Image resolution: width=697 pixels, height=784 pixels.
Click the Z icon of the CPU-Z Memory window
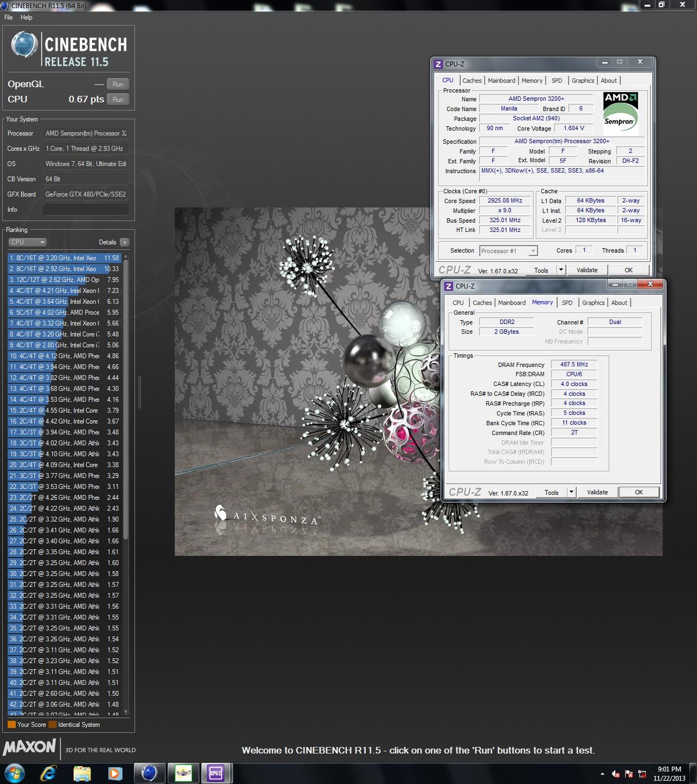click(x=449, y=286)
